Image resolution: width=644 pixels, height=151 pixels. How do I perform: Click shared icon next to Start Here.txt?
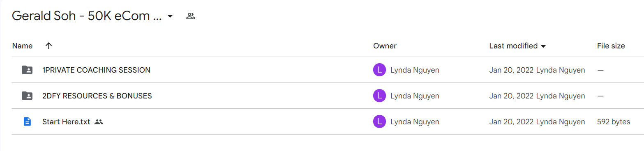click(x=99, y=122)
